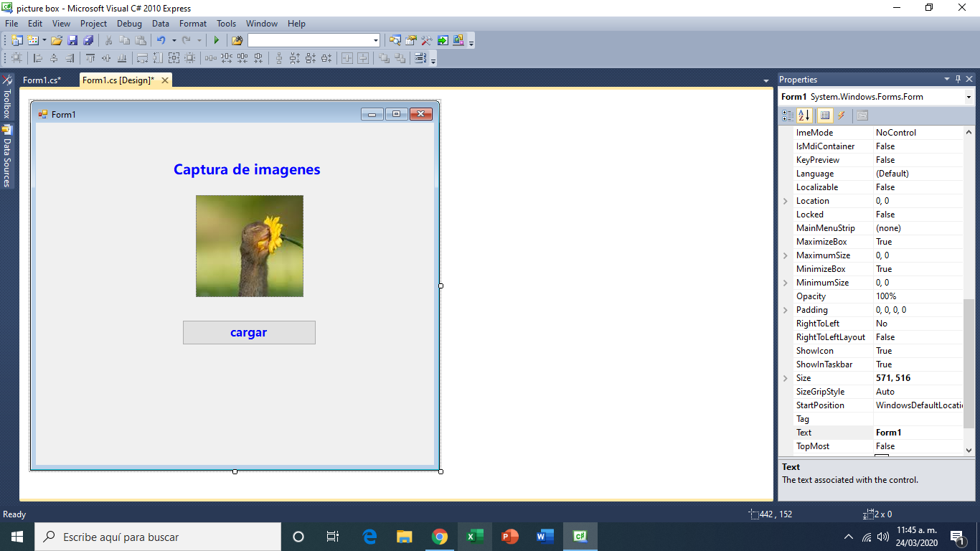Screen dimensions: 980x551
Task: Expand the Padding property row
Action: (786, 310)
